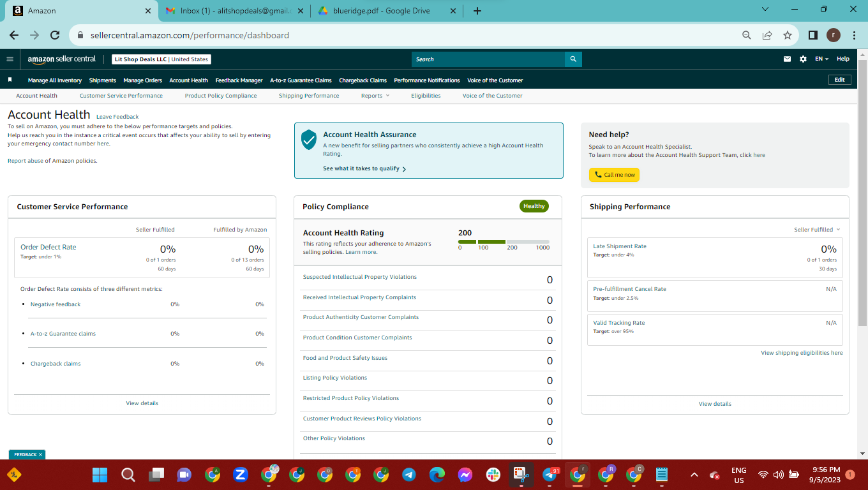This screenshot has width=868, height=490.
Task: Click the Leave Feedback link
Action: click(x=117, y=117)
